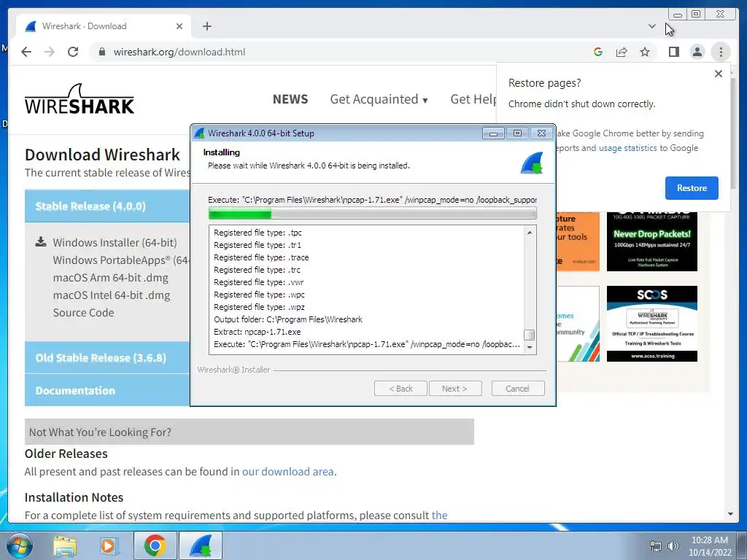Expand the Get Acquainted menu
Screen dimensions: 747x560
tap(379, 99)
